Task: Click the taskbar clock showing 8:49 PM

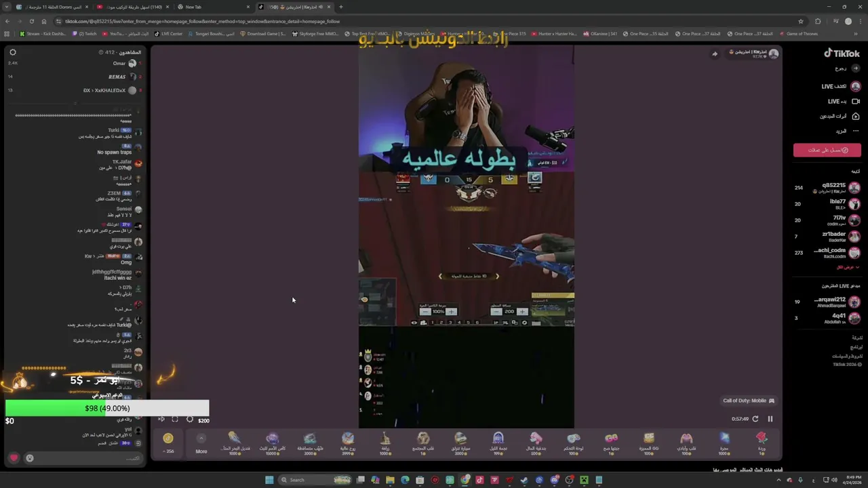Action: 852,480
